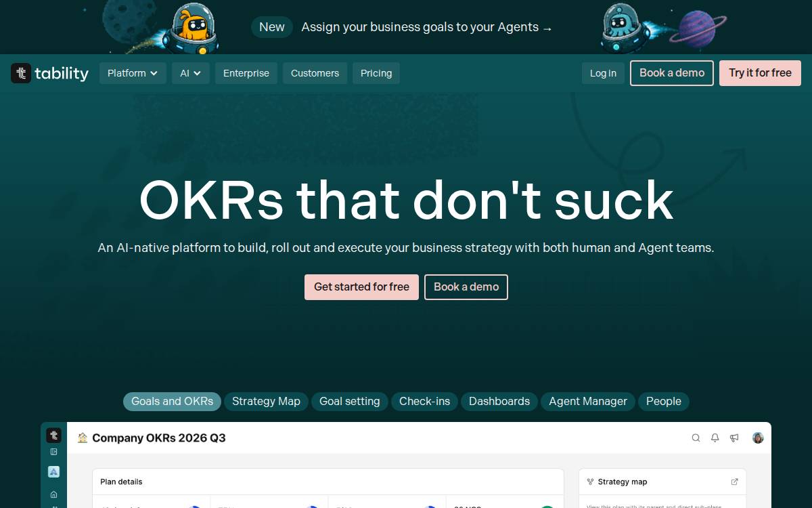
Task: Click the Tability logo in the preview sidebar
Action: (54, 436)
